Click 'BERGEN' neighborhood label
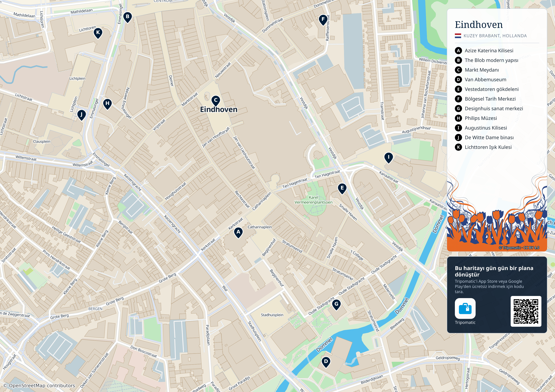 pyautogui.click(x=95, y=309)
